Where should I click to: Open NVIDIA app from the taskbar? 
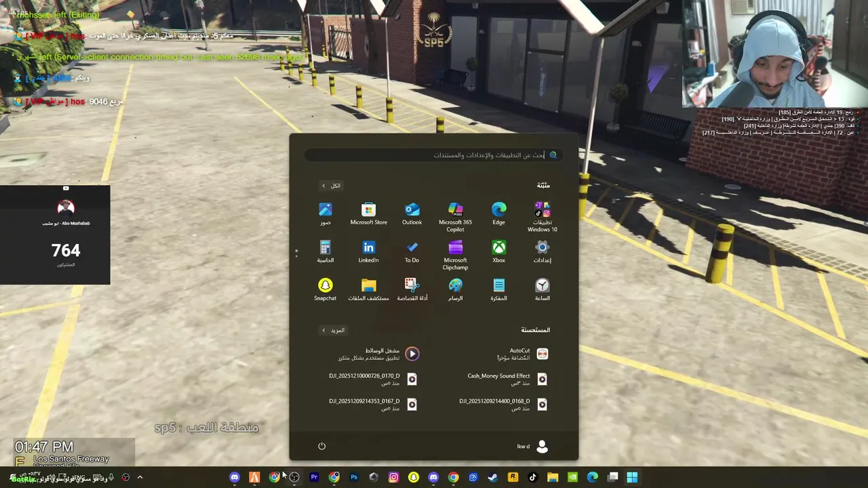pyautogui.click(x=572, y=477)
